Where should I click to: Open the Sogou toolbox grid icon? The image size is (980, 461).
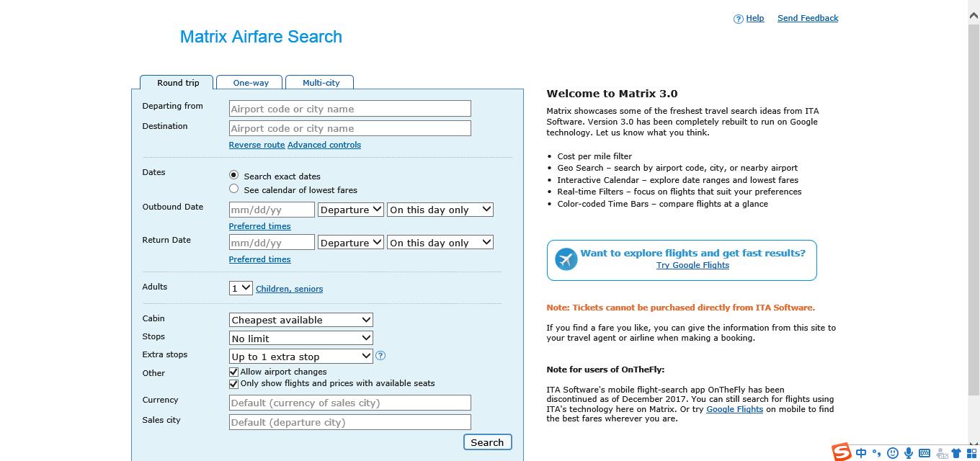[x=971, y=453]
